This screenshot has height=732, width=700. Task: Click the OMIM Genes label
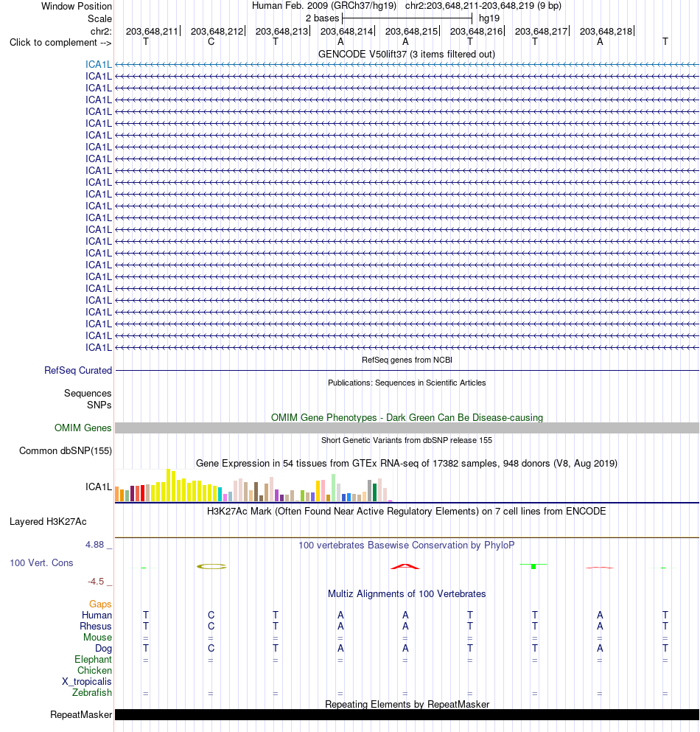(x=83, y=428)
